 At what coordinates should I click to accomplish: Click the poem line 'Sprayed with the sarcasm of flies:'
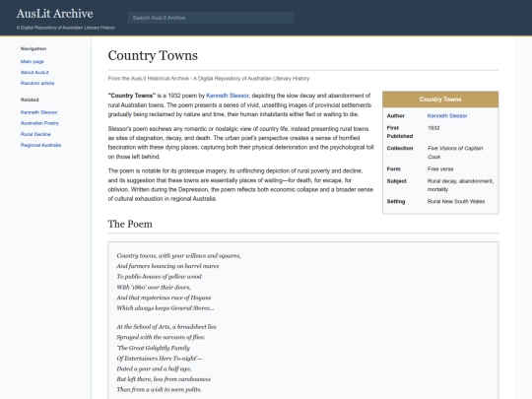click(x=161, y=337)
